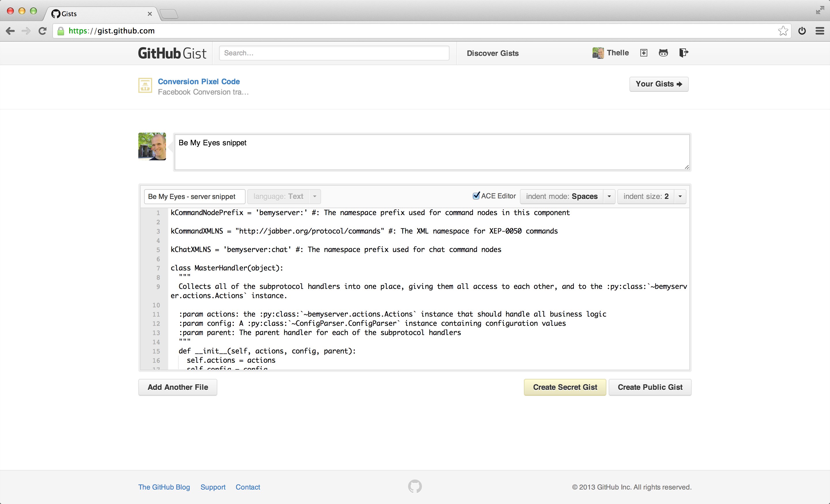Create a new gist via the plus icon
Viewport: 830px width, 504px height.
643,53
